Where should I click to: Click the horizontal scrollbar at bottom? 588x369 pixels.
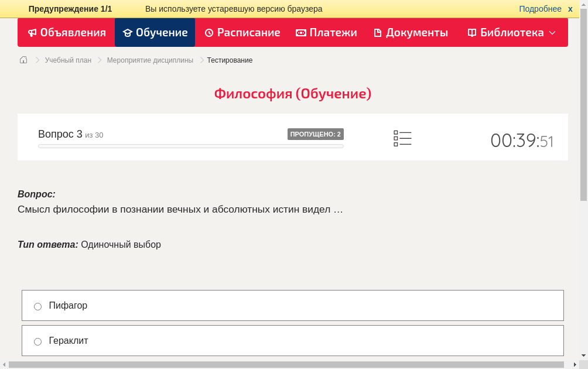286,364
